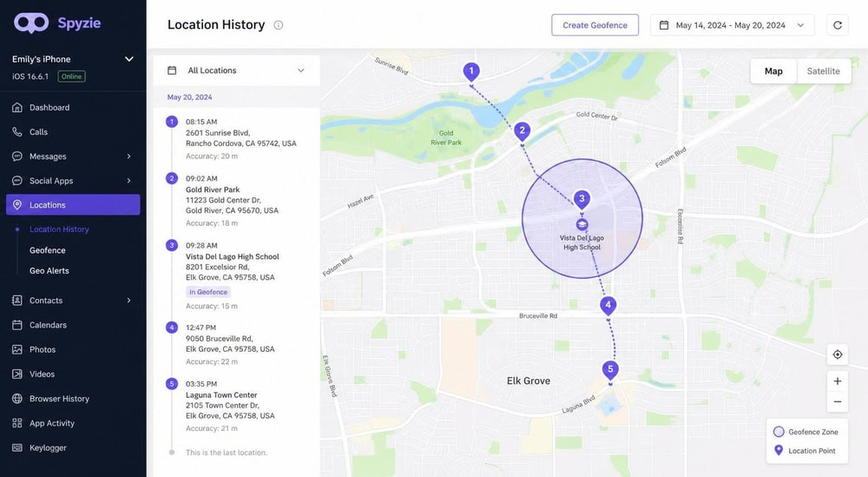Click the In Geofence tag
The height and width of the screenshot is (477, 868).
point(208,292)
